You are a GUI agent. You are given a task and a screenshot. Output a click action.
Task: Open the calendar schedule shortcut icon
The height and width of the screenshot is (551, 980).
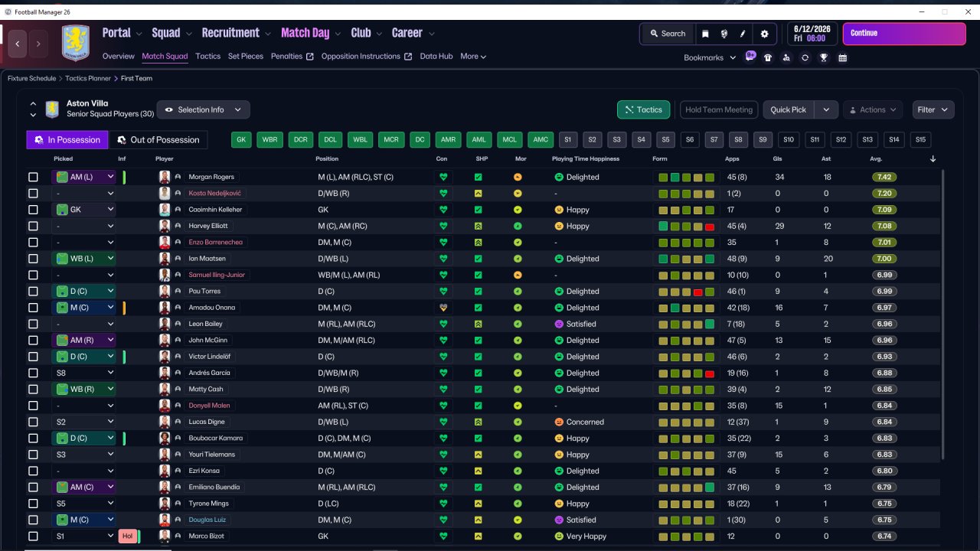pos(843,57)
